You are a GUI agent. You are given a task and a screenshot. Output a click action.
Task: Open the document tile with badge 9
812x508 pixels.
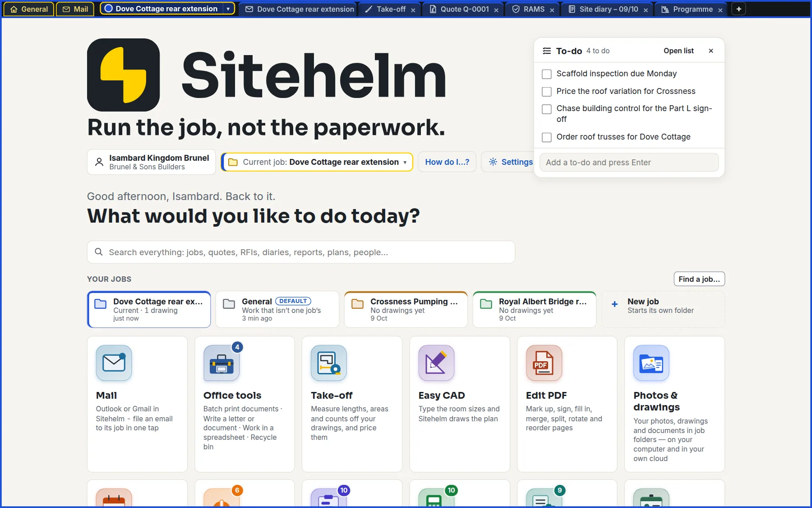pos(544,498)
